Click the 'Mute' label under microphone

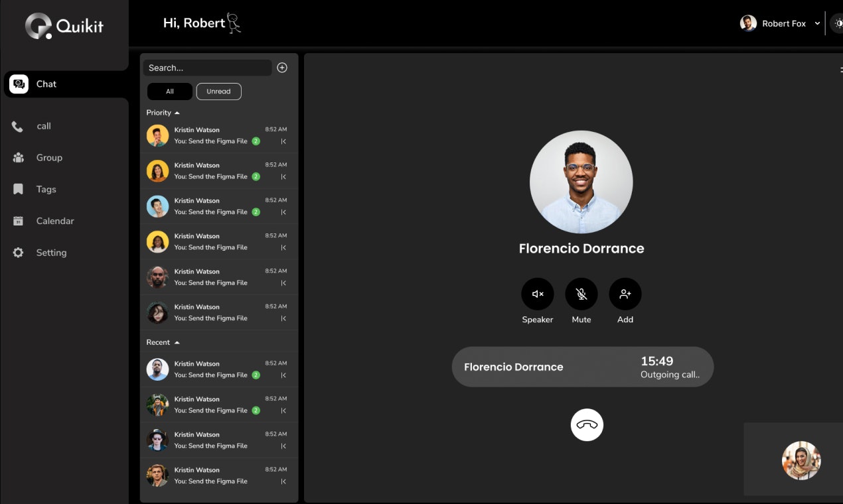coord(581,320)
